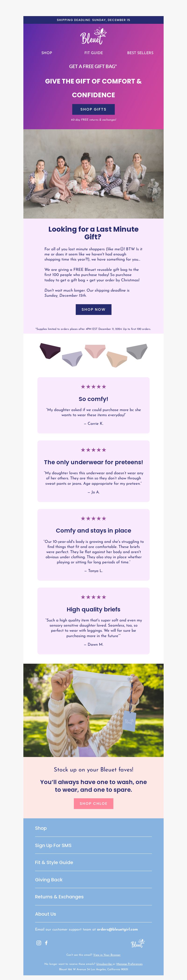Click the group photo of girls in pajamas
Viewport: 187px width, 980px height.
[93, 174]
